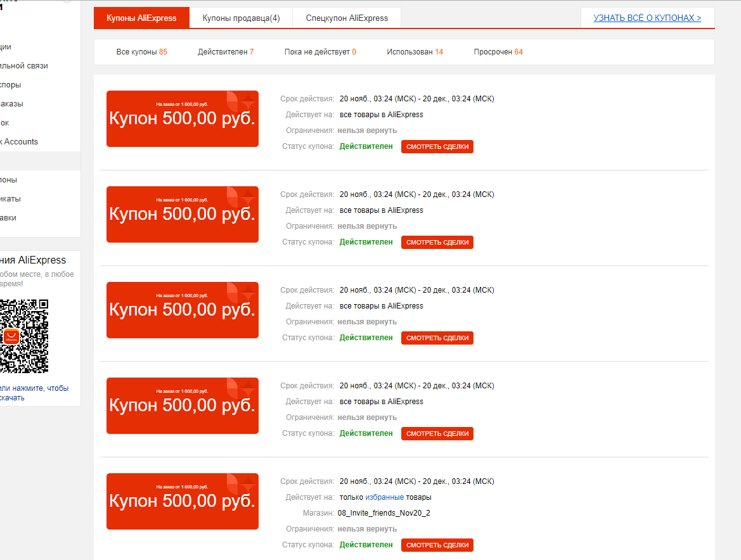This screenshot has width=741, height=560.
Task: Click the first 500,00 руб. coupon card
Action: [x=183, y=118]
